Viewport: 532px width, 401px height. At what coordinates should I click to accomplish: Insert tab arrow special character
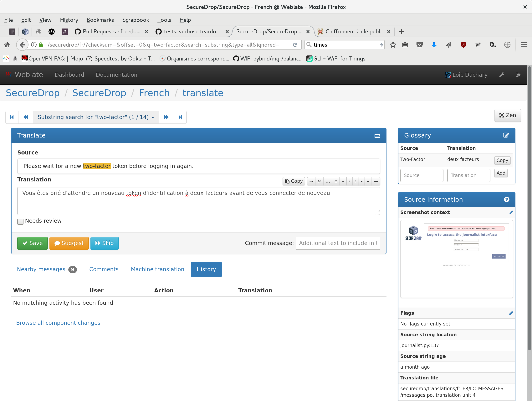[311, 181]
